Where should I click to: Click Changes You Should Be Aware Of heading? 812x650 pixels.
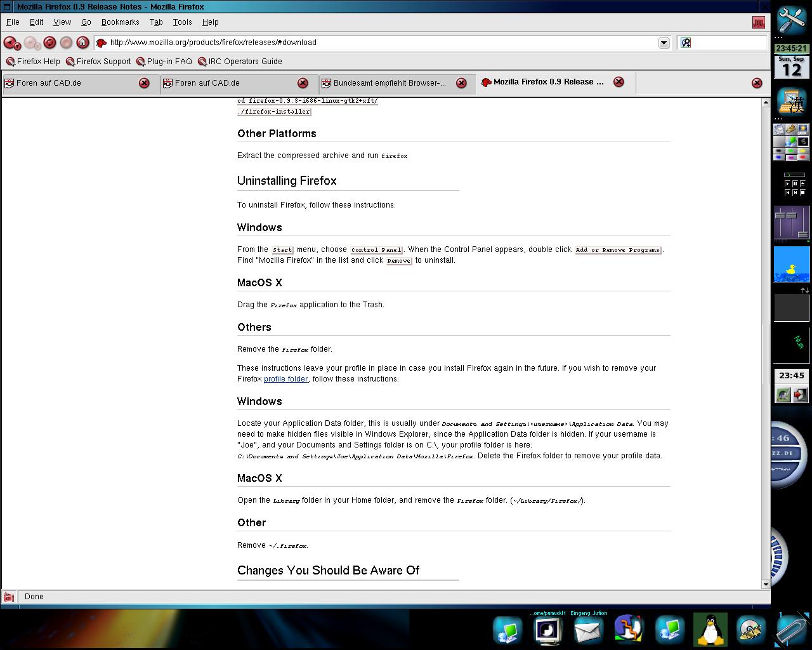point(328,571)
